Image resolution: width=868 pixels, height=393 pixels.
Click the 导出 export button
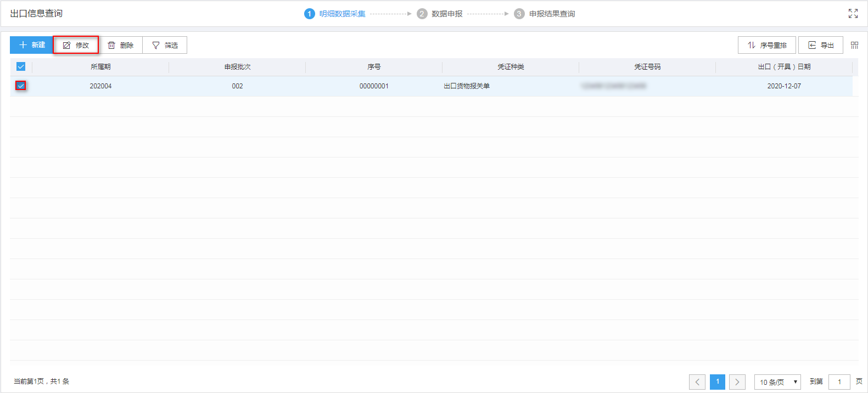(820, 45)
